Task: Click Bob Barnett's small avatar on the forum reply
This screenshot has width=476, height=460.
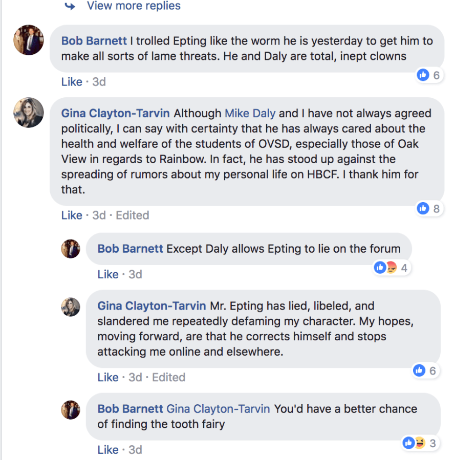Action: pos(71,249)
